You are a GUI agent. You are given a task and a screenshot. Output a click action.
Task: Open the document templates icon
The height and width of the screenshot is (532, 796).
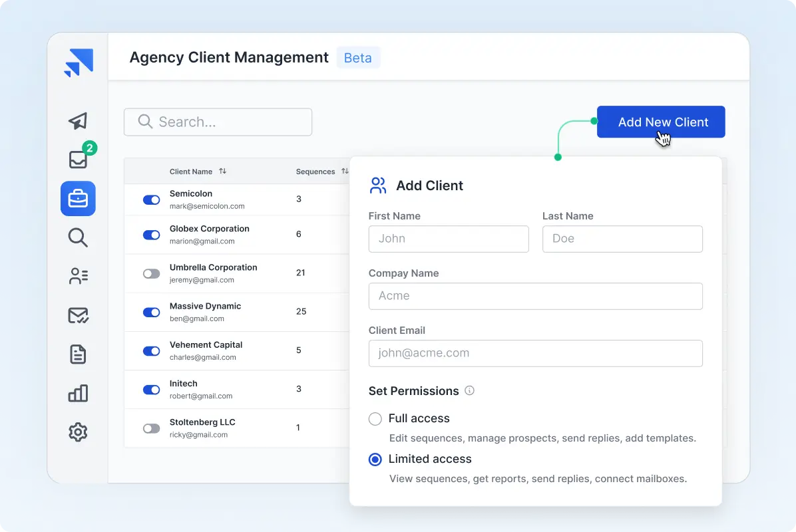[x=78, y=354]
